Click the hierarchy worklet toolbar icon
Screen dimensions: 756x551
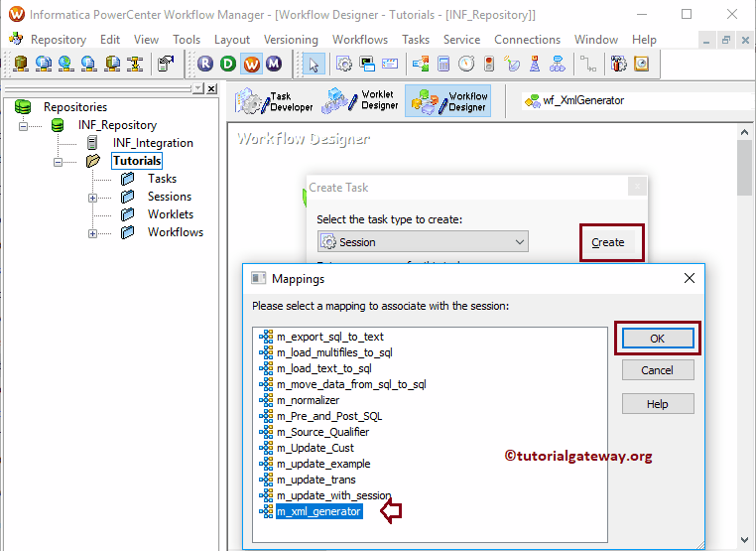[558, 64]
